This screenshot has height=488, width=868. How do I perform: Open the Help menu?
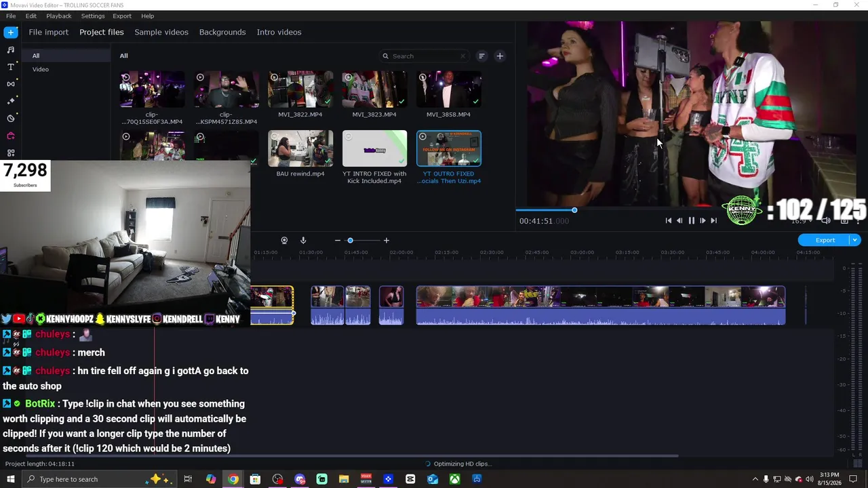point(147,16)
